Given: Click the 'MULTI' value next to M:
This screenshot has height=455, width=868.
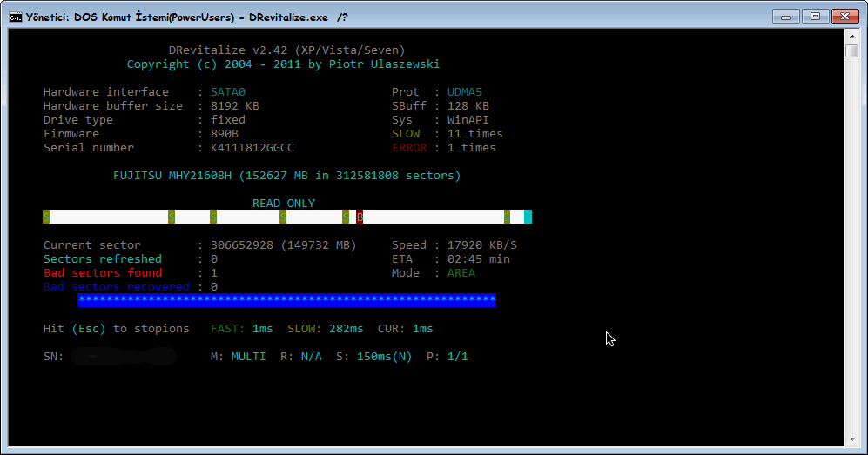Looking at the screenshot, I should (x=248, y=357).
